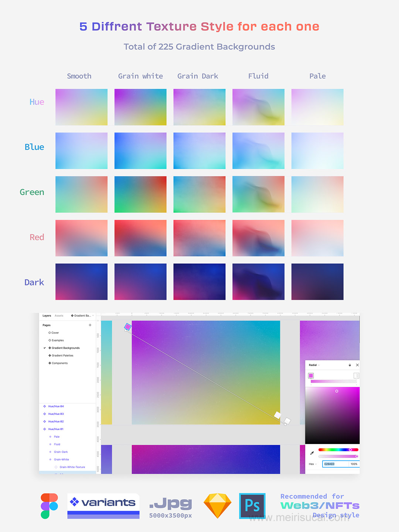
Task: Open the Radial gradient type dropdown
Action: point(314,365)
